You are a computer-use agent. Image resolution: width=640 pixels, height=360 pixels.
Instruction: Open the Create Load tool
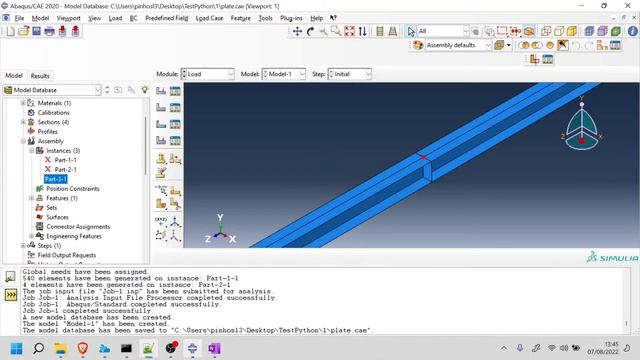[161, 91]
